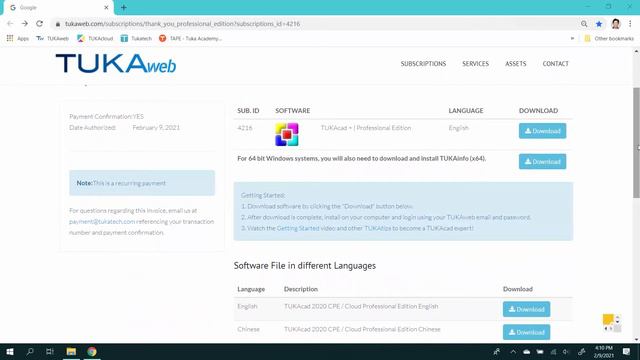Click the OneDrive cloud tray icon
The image size is (640, 360).
[527, 352]
